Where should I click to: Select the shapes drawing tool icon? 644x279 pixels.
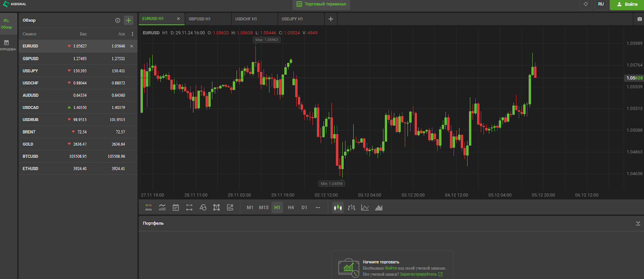point(203,208)
